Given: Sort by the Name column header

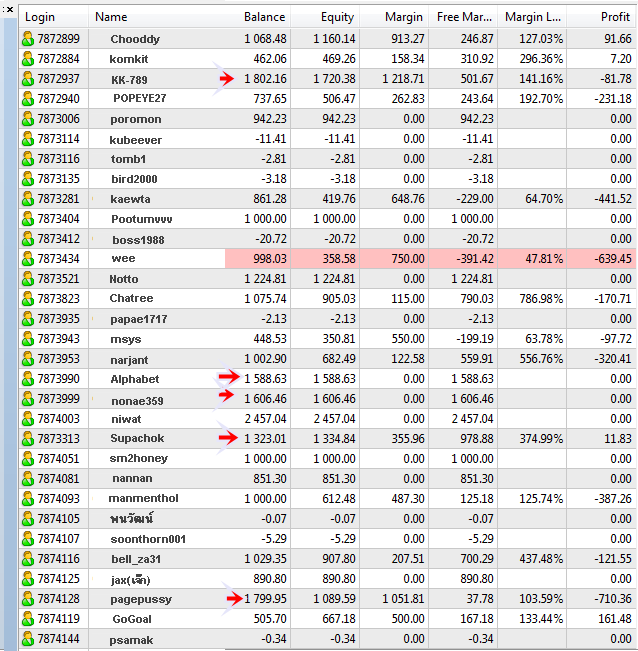Looking at the screenshot, I should click(111, 17).
